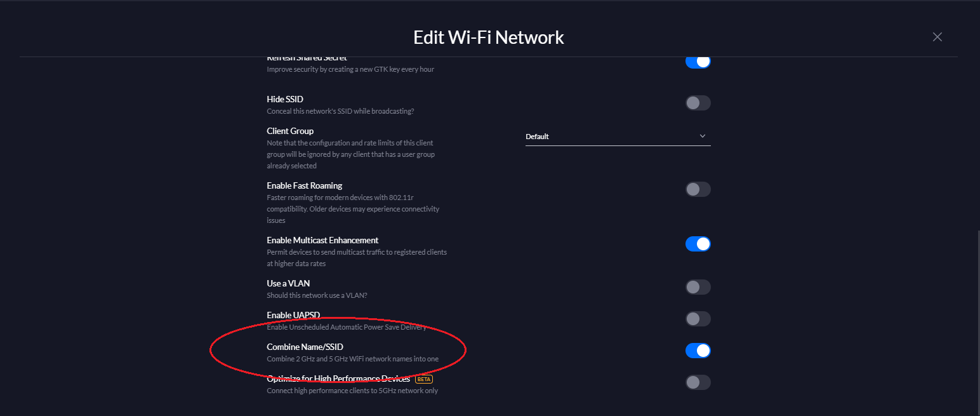Turn on the Fast Roaming switch

[x=698, y=189]
